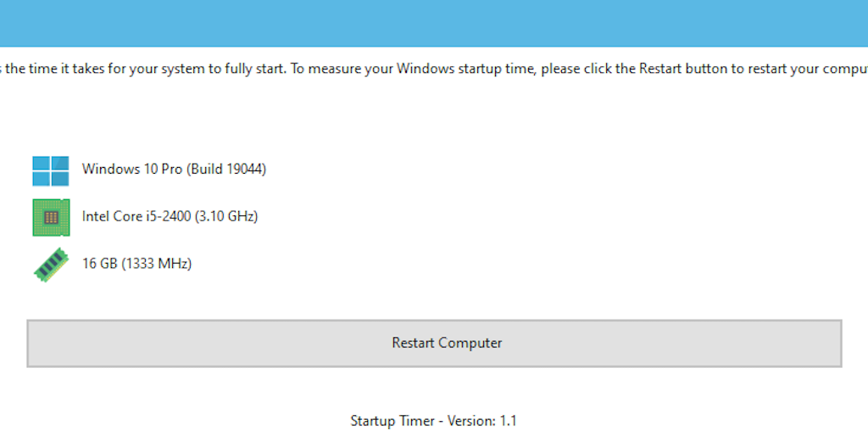
Task: Click the word Restart in the instructions
Action: point(661,69)
